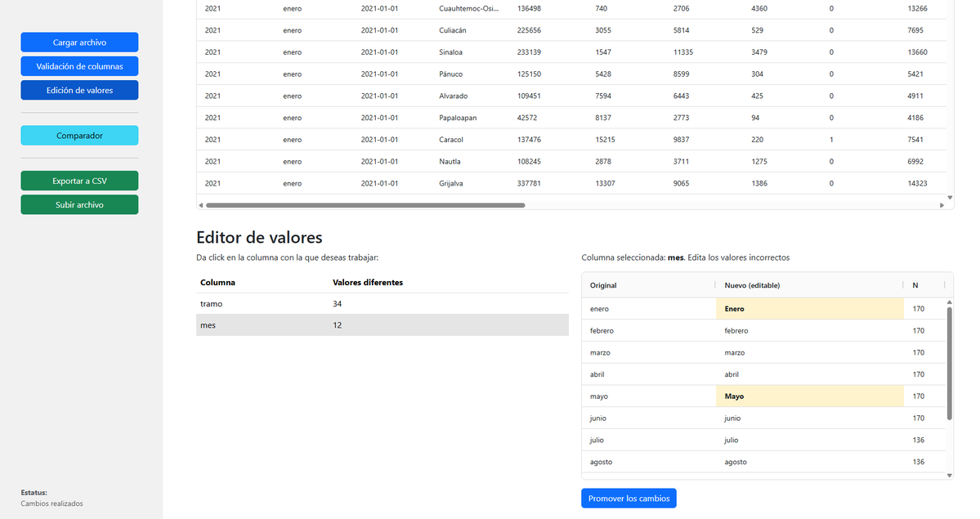The height and width of the screenshot is (519, 980).
Task: Click the Nautla table cell
Action: tap(470, 161)
